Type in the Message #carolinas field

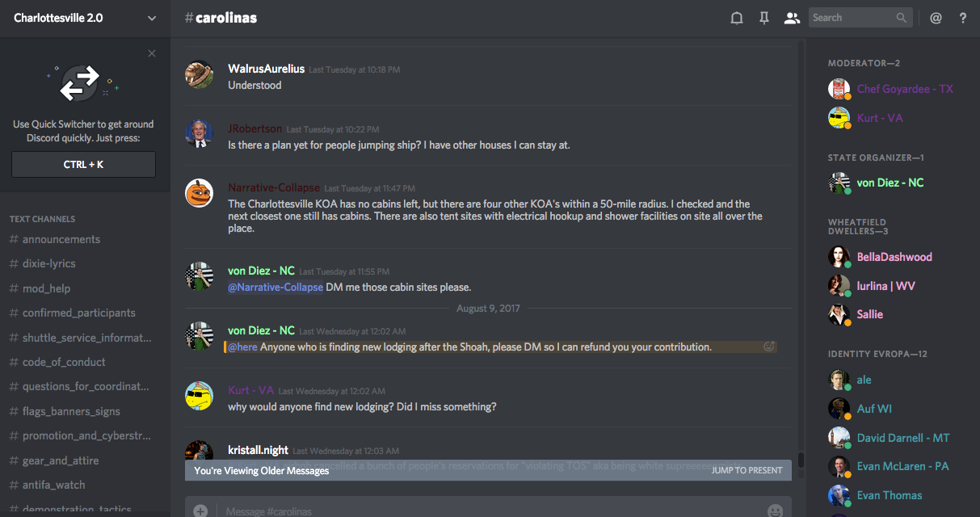pyautogui.click(x=485, y=511)
